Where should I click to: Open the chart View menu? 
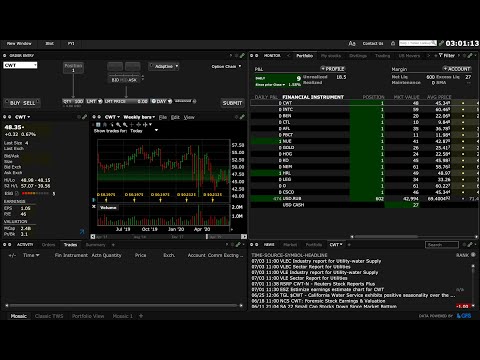tap(189, 117)
